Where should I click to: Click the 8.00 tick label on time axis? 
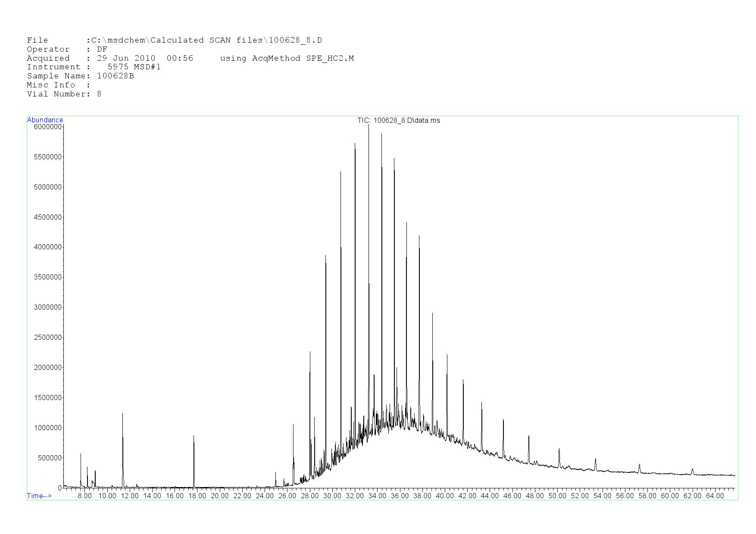point(84,496)
